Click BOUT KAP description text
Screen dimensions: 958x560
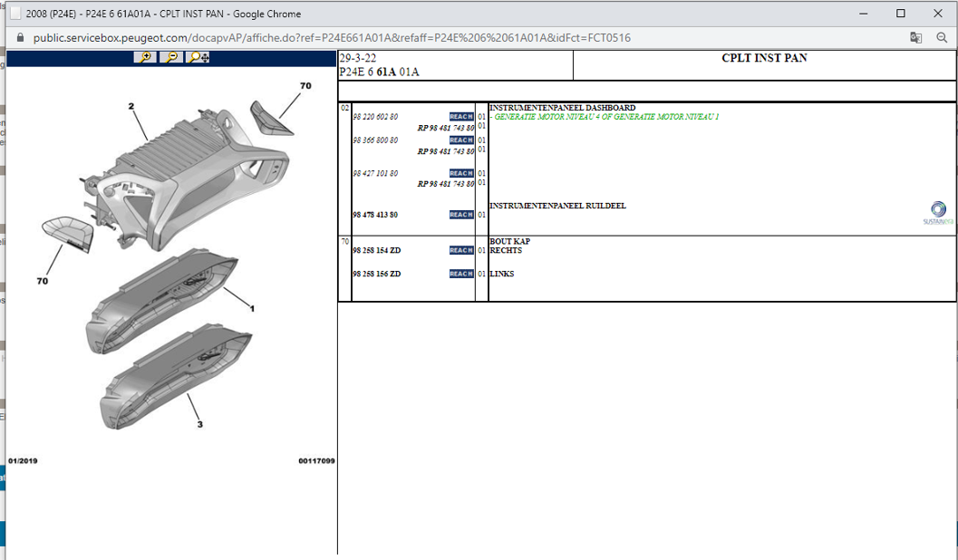509,242
